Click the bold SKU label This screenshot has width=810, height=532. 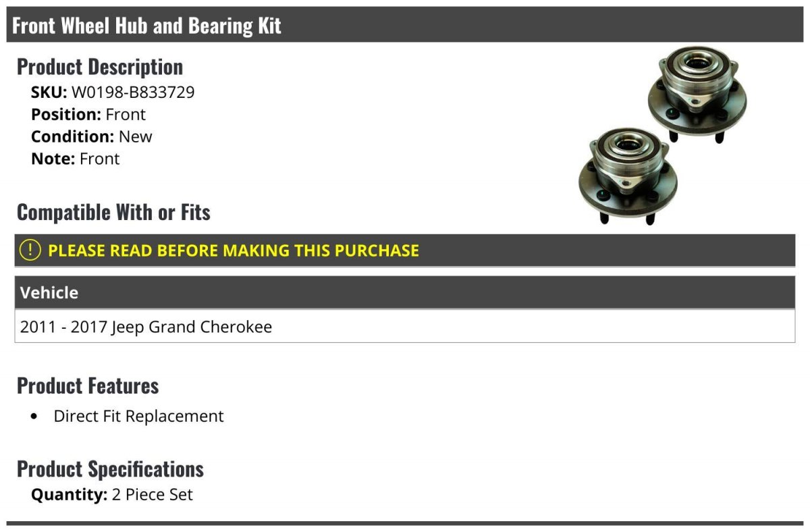[49, 92]
